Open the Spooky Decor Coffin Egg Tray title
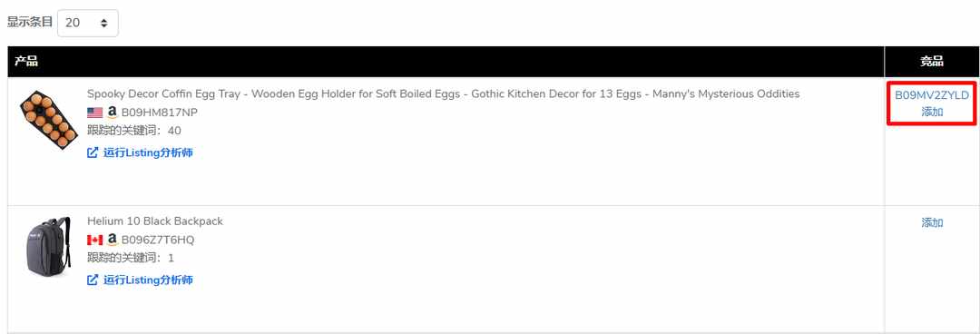Image resolution: width=980 pixels, height=334 pixels. (443, 93)
